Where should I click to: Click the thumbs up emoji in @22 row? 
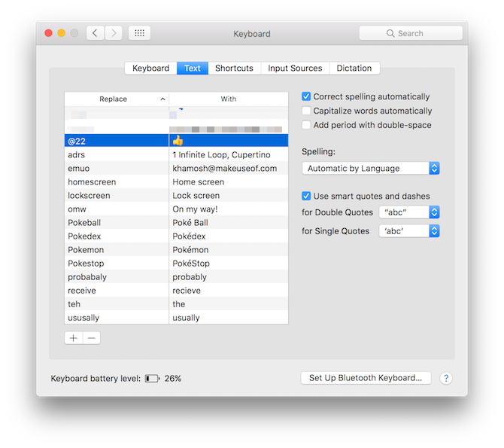[178, 141]
